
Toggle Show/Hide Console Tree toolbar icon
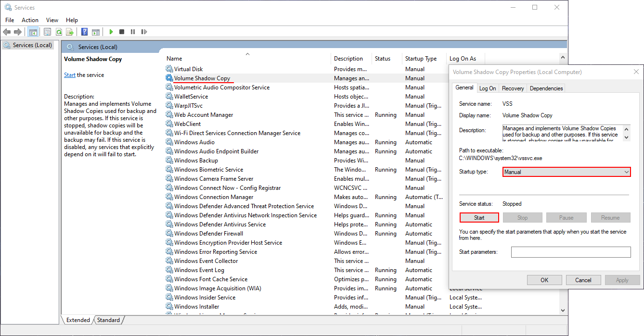pos(33,32)
